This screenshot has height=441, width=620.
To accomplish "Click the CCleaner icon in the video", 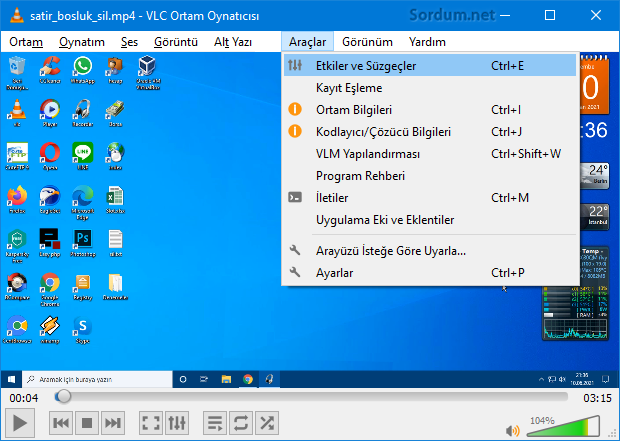I will [x=50, y=66].
